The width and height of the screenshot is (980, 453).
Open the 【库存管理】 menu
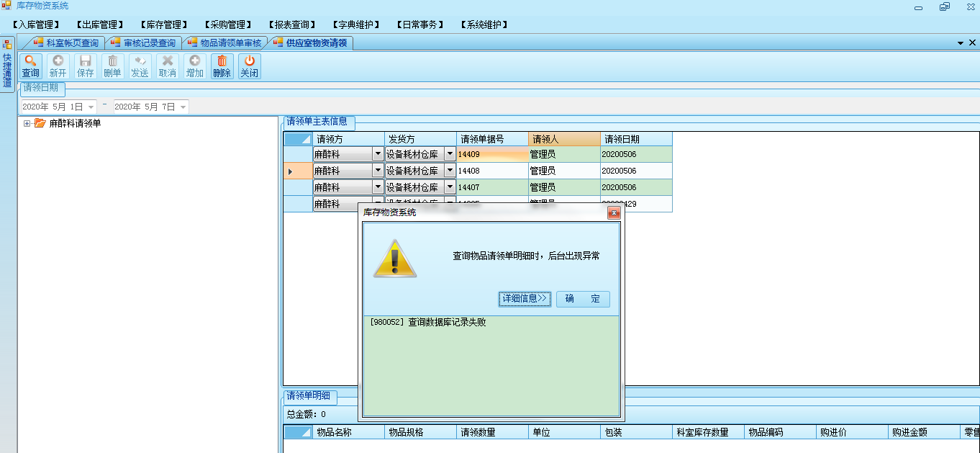pos(164,24)
